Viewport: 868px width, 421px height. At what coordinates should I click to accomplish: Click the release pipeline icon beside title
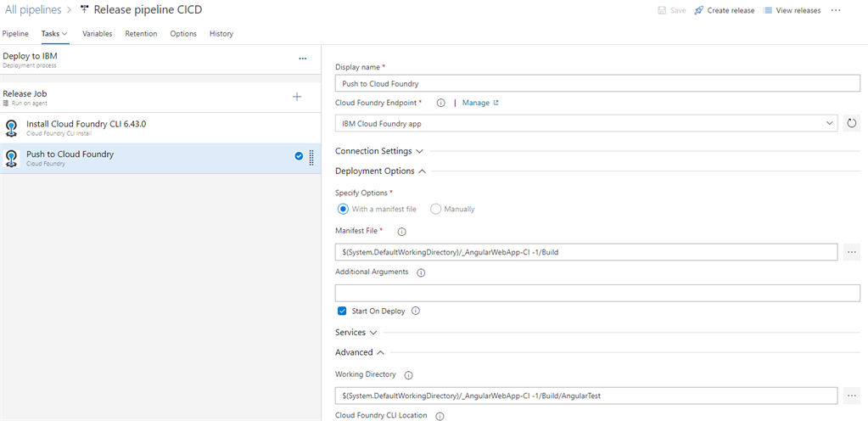pyautogui.click(x=84, y=9)
